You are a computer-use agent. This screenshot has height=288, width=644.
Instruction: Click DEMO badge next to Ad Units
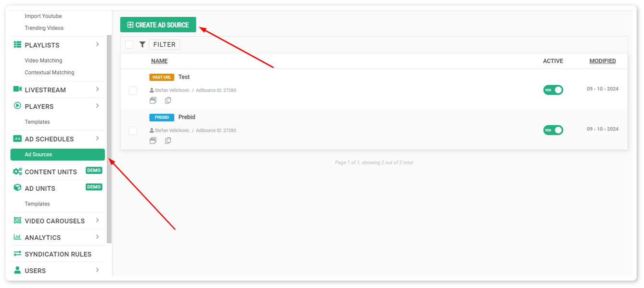click(x=94, y=187)
